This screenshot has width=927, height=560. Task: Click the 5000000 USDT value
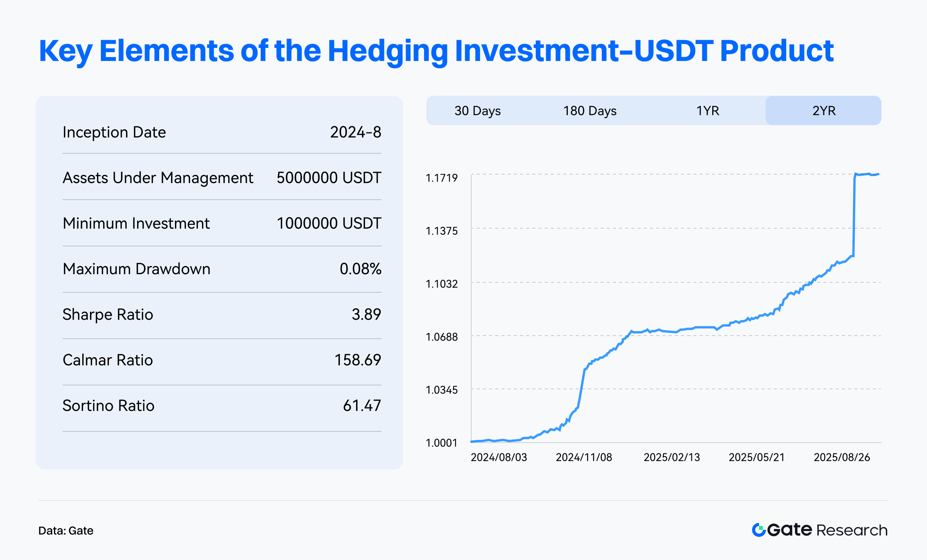point(329,178)
